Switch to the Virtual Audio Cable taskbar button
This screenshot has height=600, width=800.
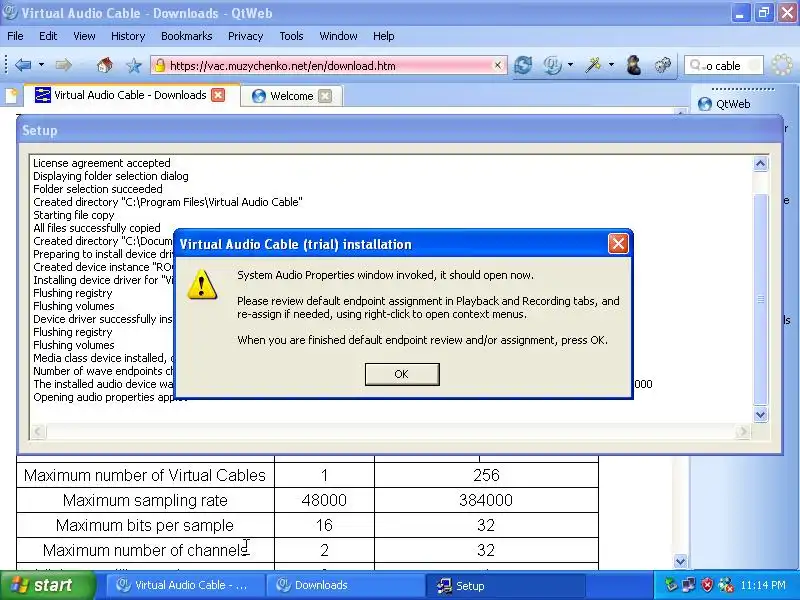185,585
